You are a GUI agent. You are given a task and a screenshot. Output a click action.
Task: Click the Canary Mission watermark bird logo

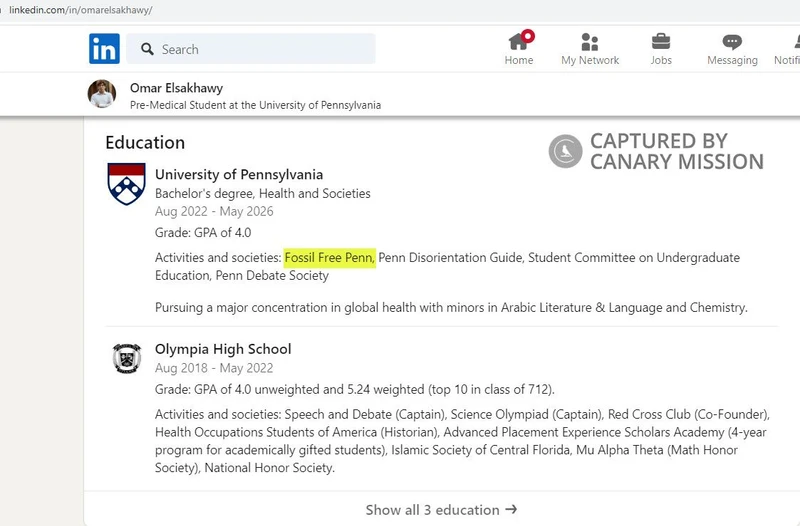point(565,151)
